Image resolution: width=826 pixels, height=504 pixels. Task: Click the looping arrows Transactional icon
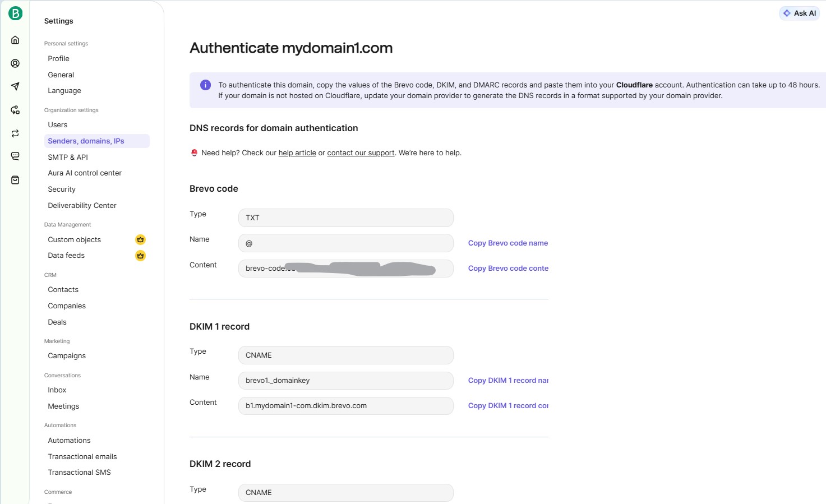pos(15,133)
